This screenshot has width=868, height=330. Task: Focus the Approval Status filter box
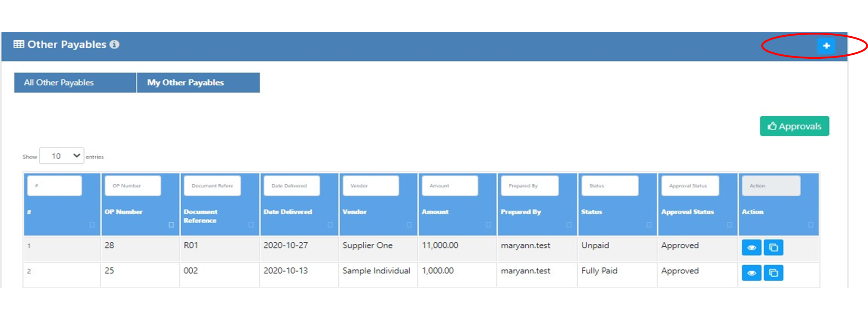[x=690, y=186]
